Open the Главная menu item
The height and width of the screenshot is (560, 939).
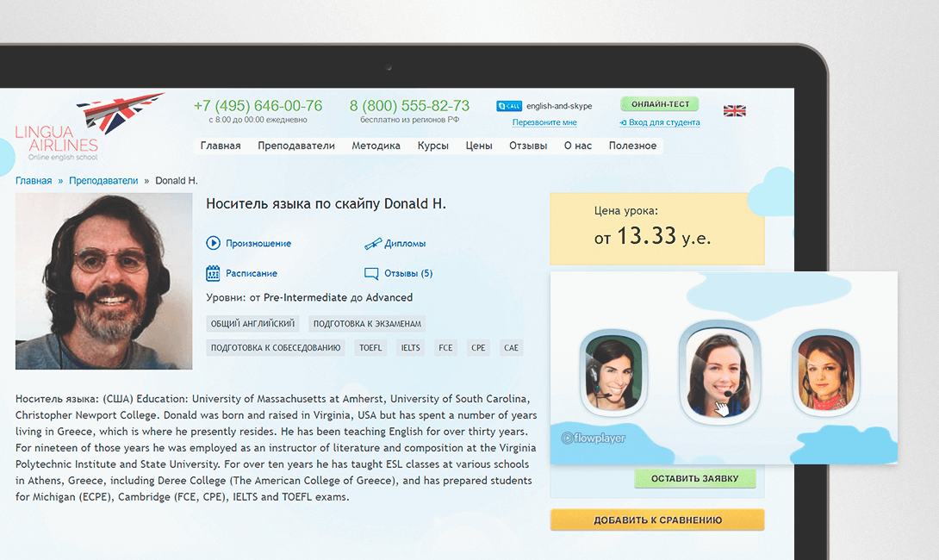tap(221, 146)
